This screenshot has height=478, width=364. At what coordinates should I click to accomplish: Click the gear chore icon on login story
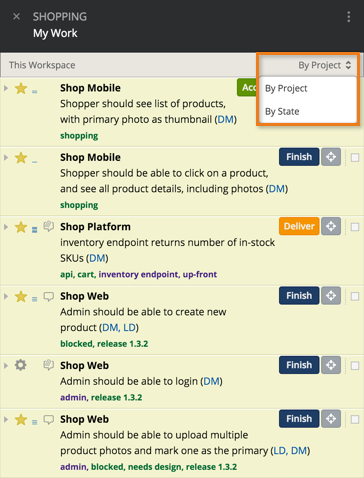pos(21,365)
